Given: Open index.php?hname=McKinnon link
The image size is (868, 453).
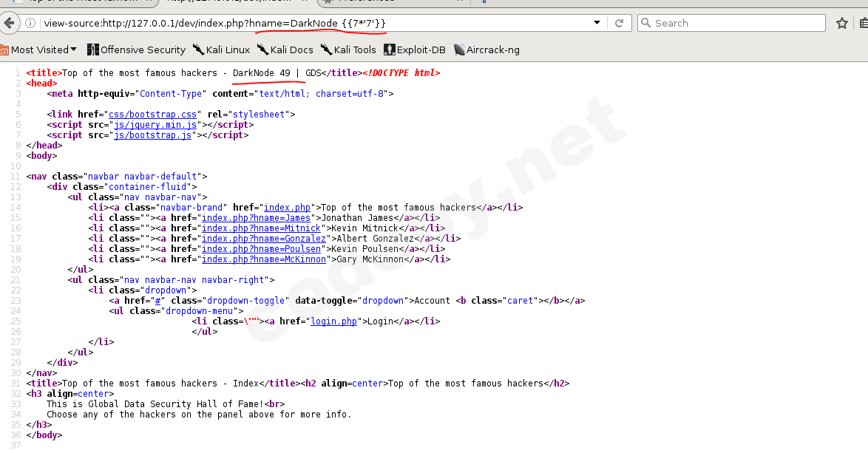Looking at the screenshot, I should (264, 259).
